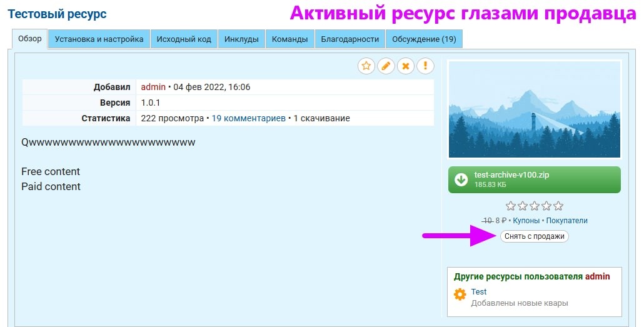Rate resource with the first star

tap(510, 206)
